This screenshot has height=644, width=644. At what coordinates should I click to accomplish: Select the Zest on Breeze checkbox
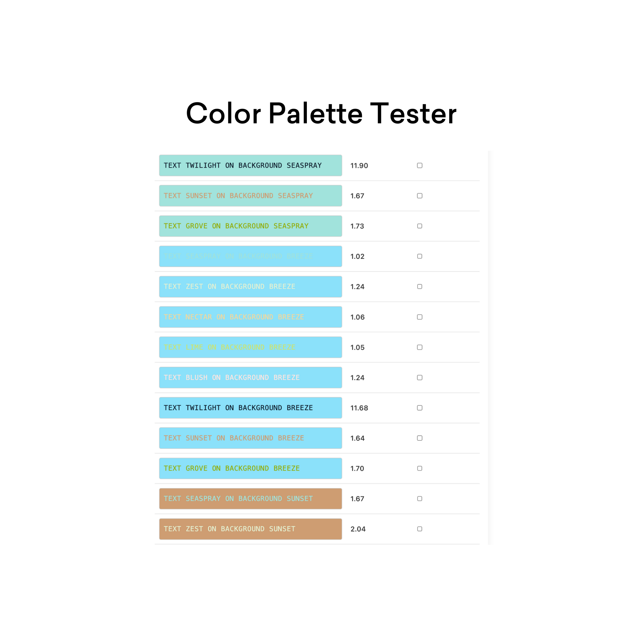(420, 287)
